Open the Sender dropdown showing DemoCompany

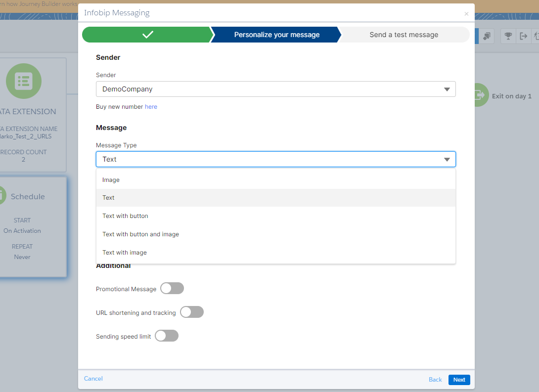click(x=276, y=89)
